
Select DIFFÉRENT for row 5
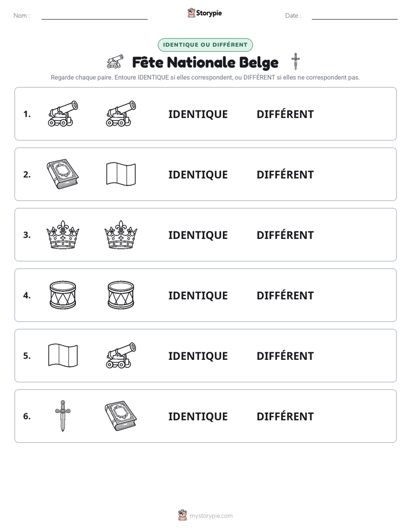[285, 356]
